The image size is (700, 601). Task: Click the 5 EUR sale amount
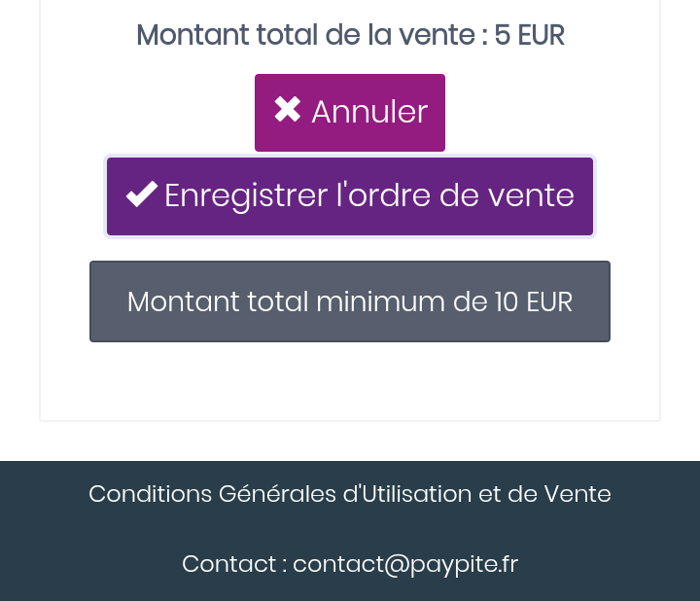click(530, 35)
